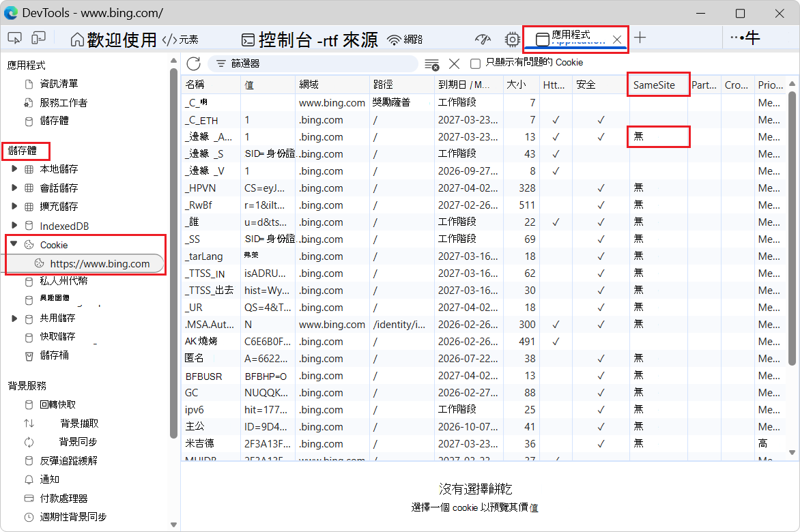Screen dimensions: 800x532
Task: Toggle device emulation icon
Action: 38,38
